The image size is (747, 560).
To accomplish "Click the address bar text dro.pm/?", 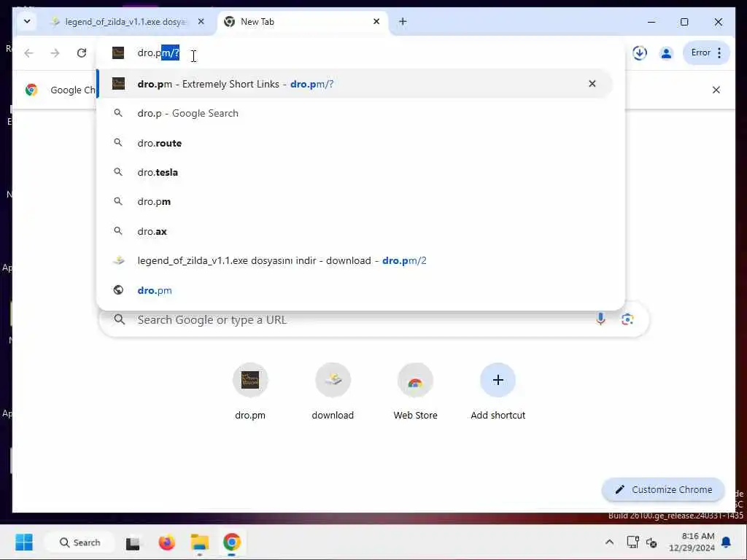I will (x=158, y=52).
